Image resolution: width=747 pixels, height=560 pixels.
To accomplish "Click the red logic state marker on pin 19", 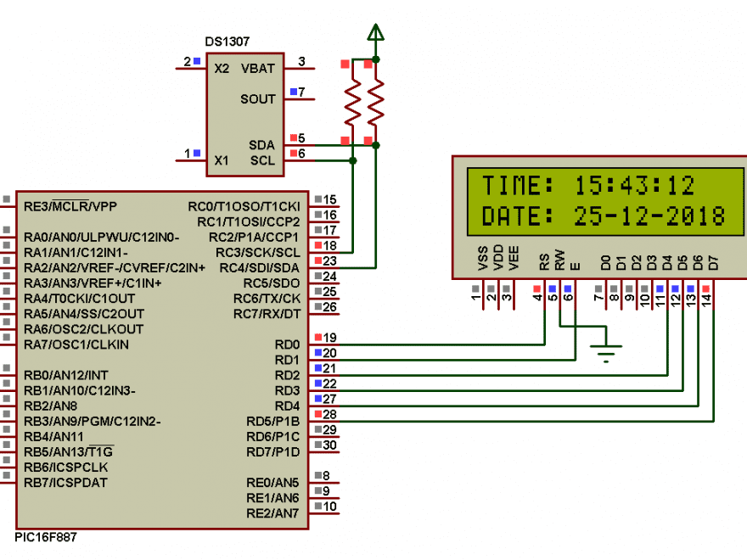I will click(x=318, y=337).
